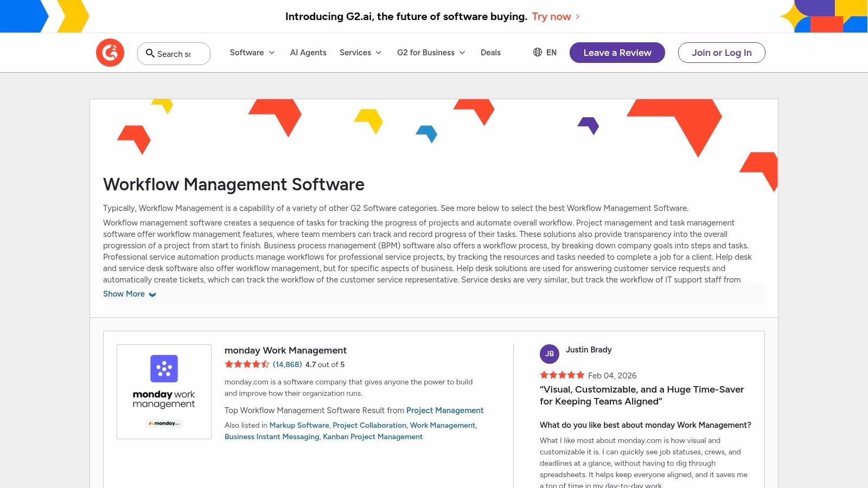Screen dimensions: 868x488
Task: Click the five-star rating on Justin Brady's review
Action: pyautogui.click(x=562, y=375)
